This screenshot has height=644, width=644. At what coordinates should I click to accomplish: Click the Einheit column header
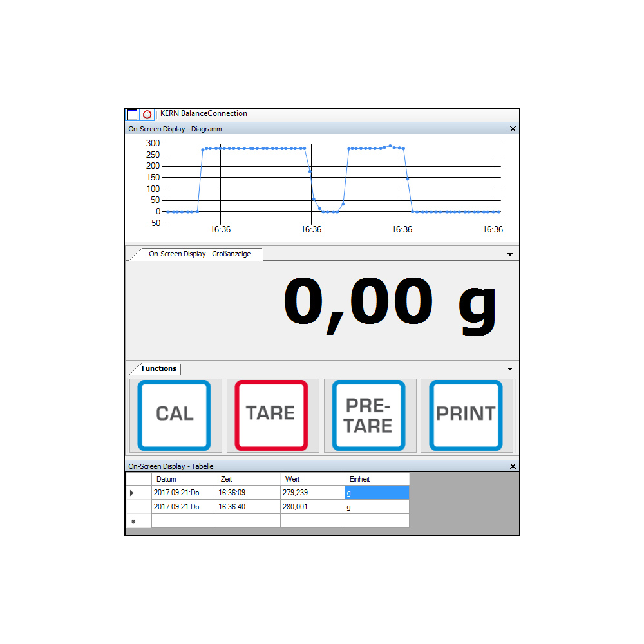click(377, 479)
